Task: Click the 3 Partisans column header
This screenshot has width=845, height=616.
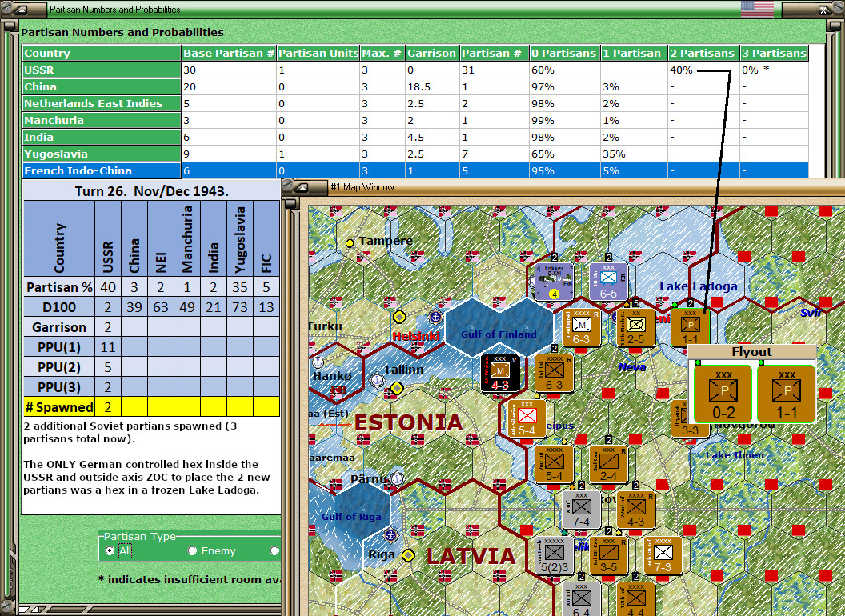Action: (775, 53)
